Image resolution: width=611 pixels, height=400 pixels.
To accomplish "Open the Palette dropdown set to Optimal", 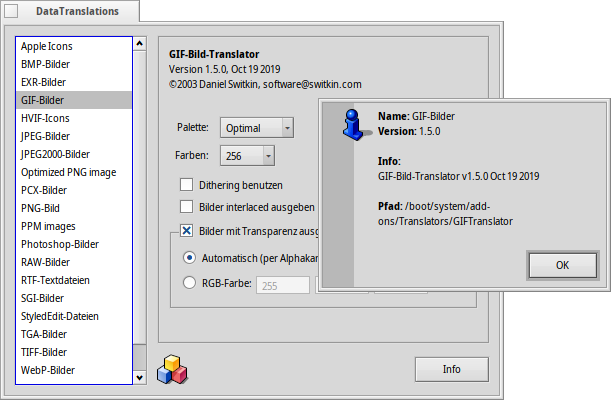I will (258, 128).
